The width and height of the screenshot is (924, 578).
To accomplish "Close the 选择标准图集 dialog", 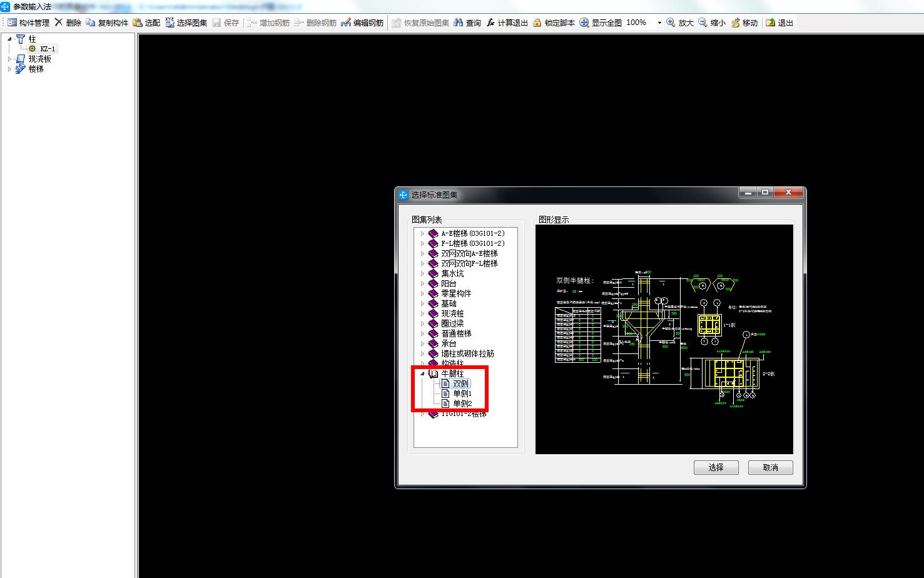I will click(788, 193).
